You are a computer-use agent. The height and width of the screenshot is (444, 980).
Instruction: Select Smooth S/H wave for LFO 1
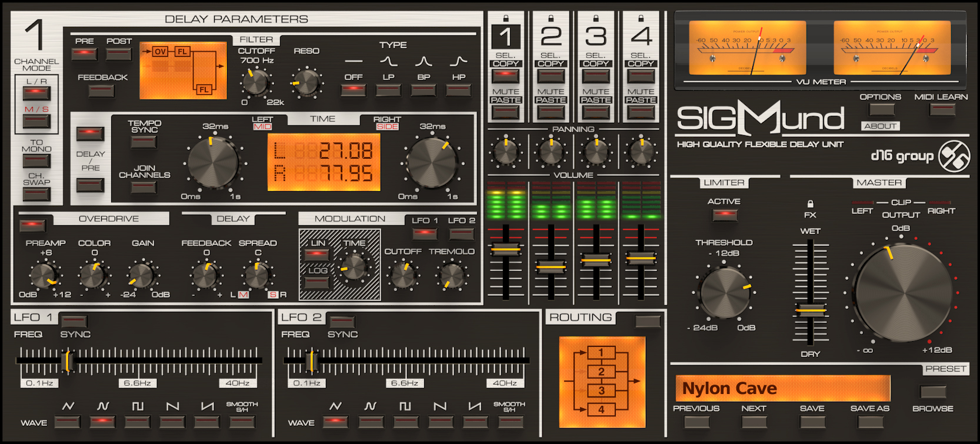242,422
